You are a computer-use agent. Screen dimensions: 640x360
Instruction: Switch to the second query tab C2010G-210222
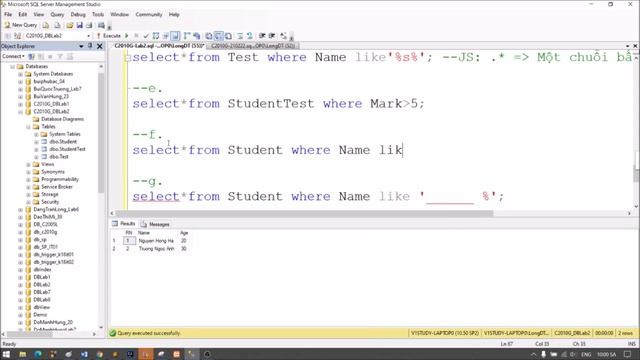point(253,46)
